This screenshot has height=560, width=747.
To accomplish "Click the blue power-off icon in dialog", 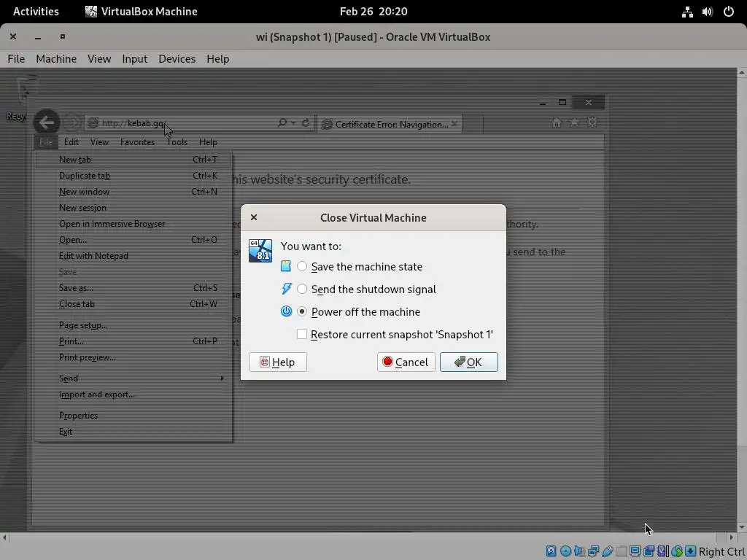I will coord(286,311).
